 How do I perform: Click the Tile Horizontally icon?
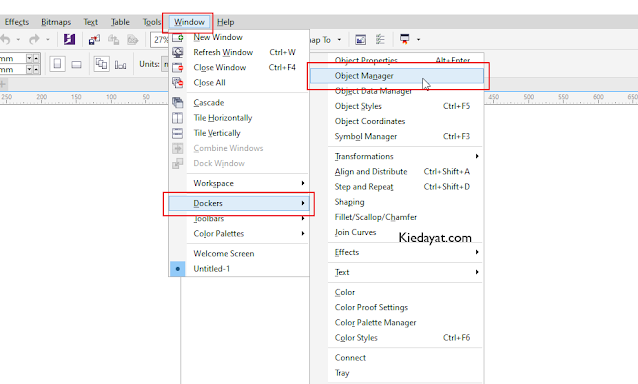click(178, 118)
